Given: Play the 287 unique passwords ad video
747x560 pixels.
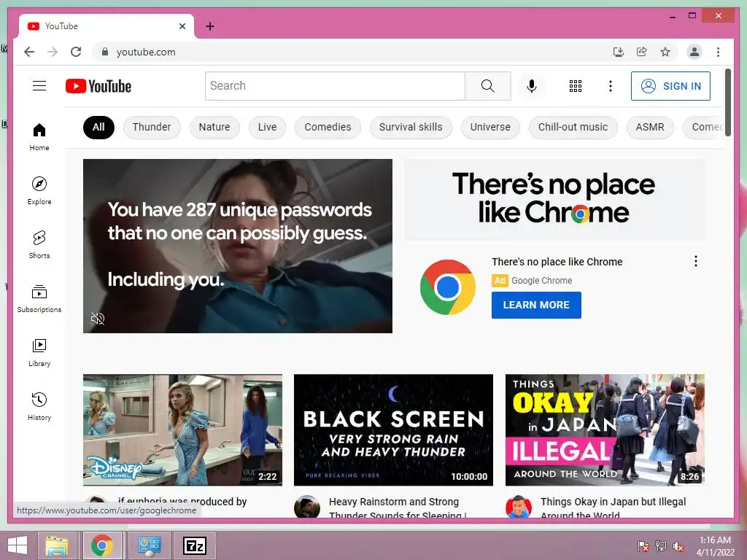Looking at the screenshot, I should click(238, 246).
